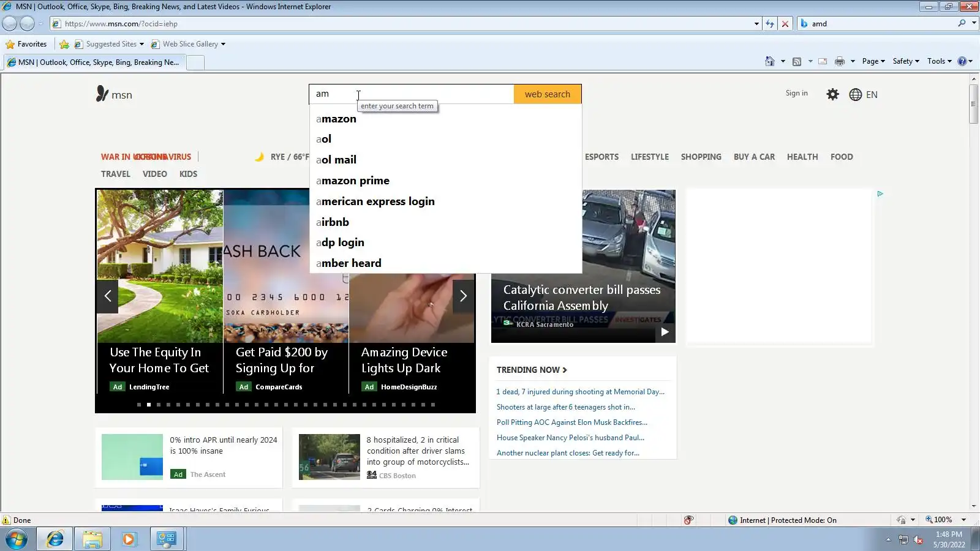
Task: Click Internet Explorer icon on the taskbar
Action: (x=55, y=539)
